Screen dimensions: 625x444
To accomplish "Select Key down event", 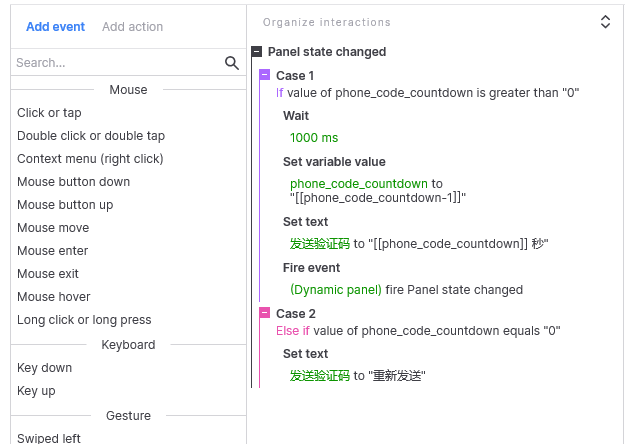I will pyautogui.click(x=44, y=368).
